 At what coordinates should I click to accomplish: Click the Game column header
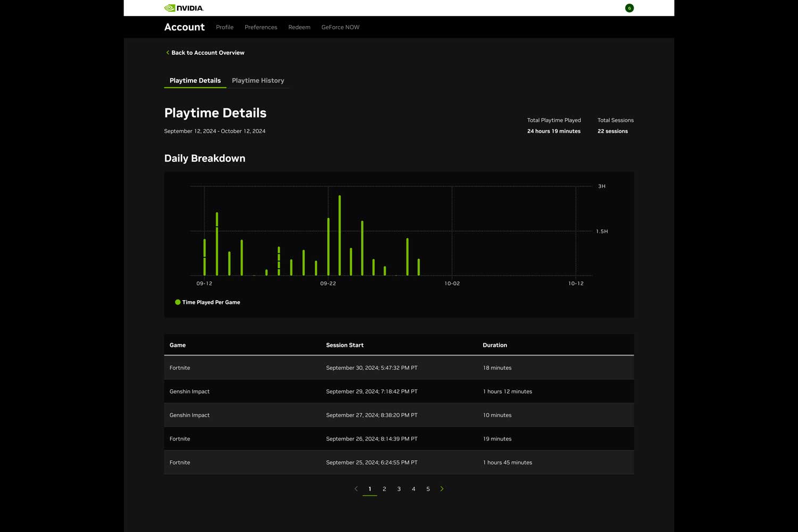178,345
